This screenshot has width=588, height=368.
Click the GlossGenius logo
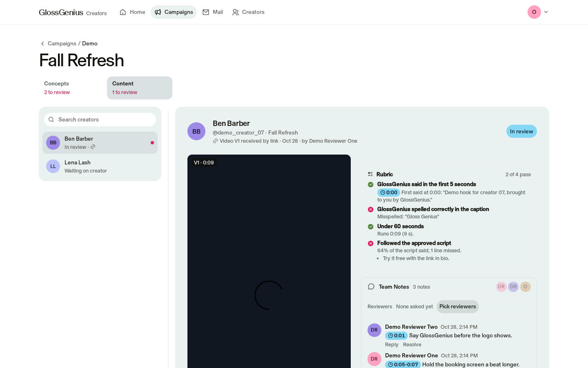61,12
